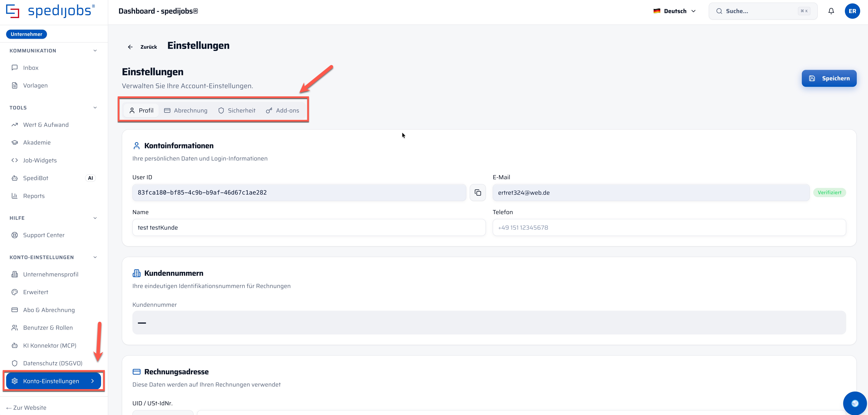The height and width of the screenshot is (415, 868).
Task: Copy the User ID to clipboard
Action: 477,193
